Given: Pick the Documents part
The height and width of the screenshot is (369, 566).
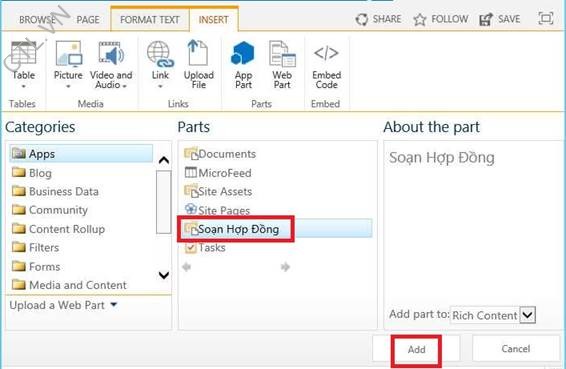Looking at the screenshot, I should click(220, 154).
